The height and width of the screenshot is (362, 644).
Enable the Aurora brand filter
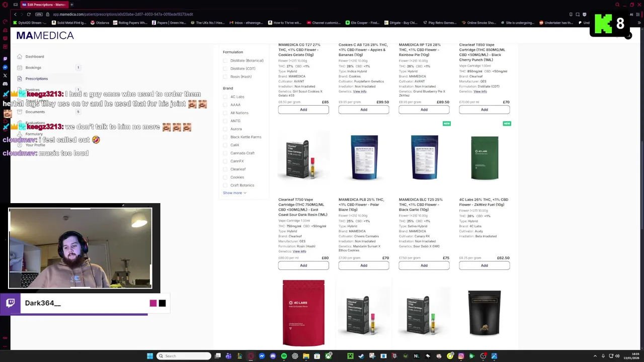[x=225, y=129]
